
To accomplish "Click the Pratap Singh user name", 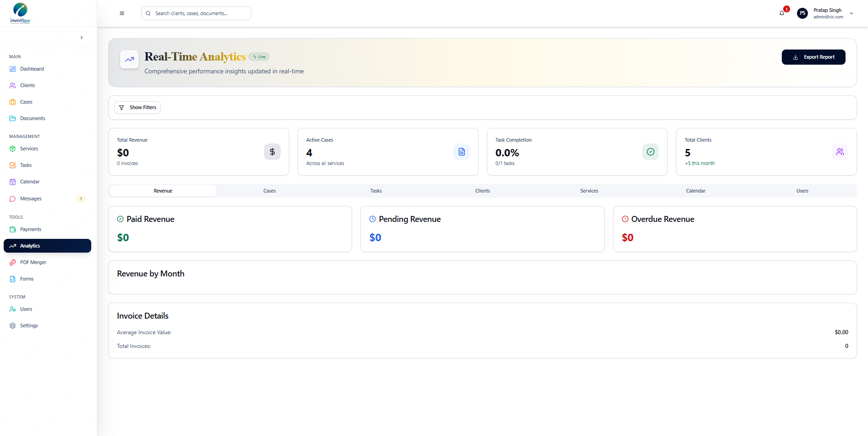I will click(x=828, y=10).
